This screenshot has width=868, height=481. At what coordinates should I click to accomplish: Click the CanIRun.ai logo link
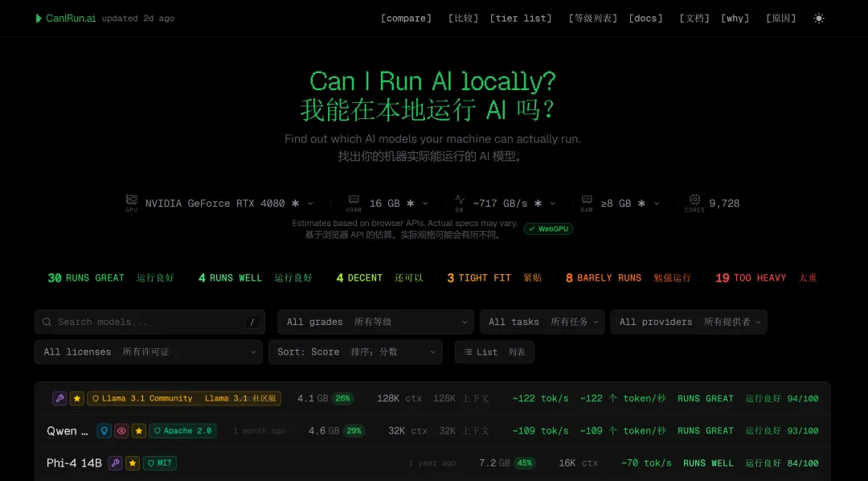pyautogui.click(x=65, y=18)
